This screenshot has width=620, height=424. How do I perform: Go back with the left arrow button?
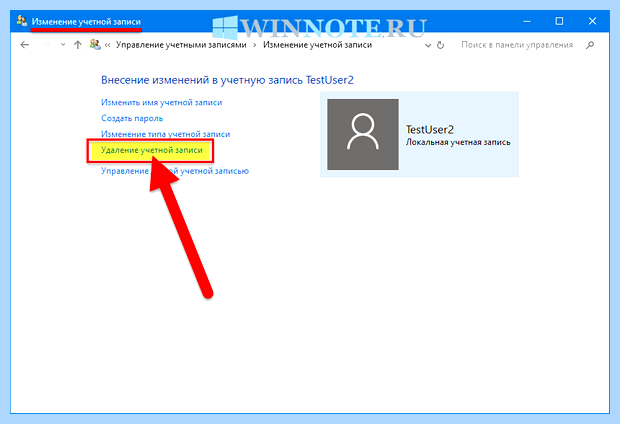[x=25, y=45]
